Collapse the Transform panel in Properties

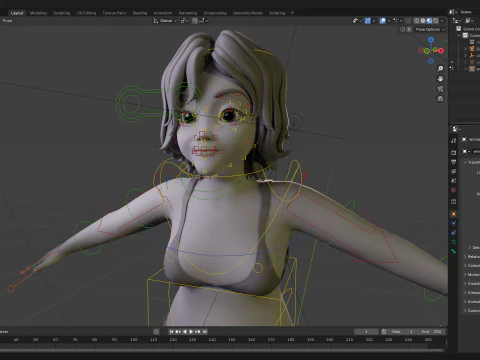[x=465, y=162]
